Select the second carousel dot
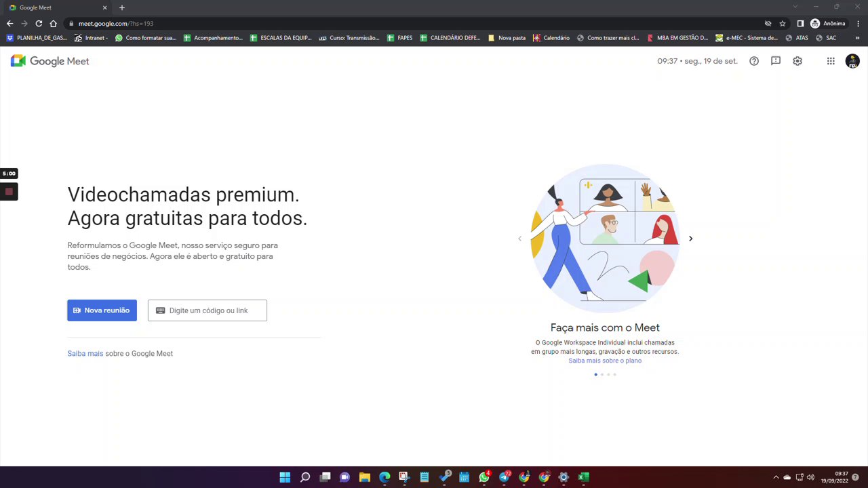This screenshot has width=868, height=488. (x=602, y=375)
